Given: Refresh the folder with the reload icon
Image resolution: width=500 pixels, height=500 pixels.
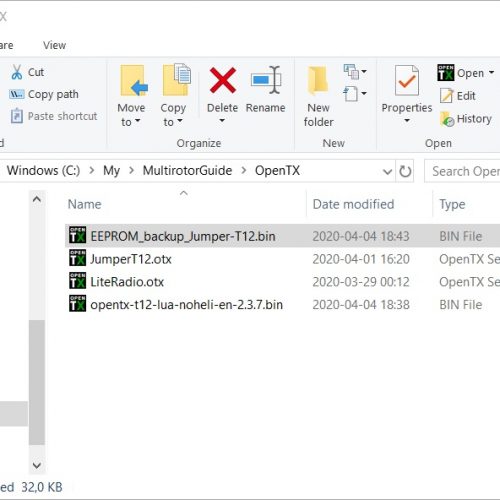Looking at the screenshot, I should (x=405, y=171).
